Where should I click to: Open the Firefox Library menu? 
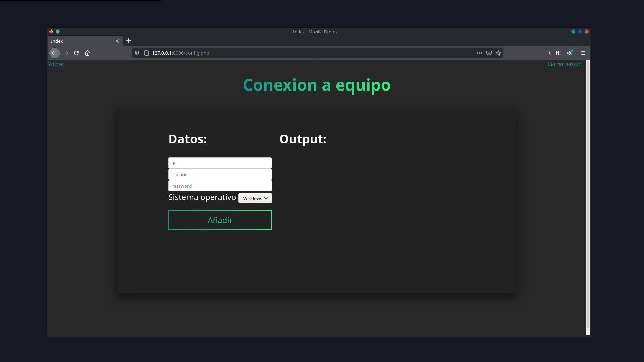click(x=548, y=53)
